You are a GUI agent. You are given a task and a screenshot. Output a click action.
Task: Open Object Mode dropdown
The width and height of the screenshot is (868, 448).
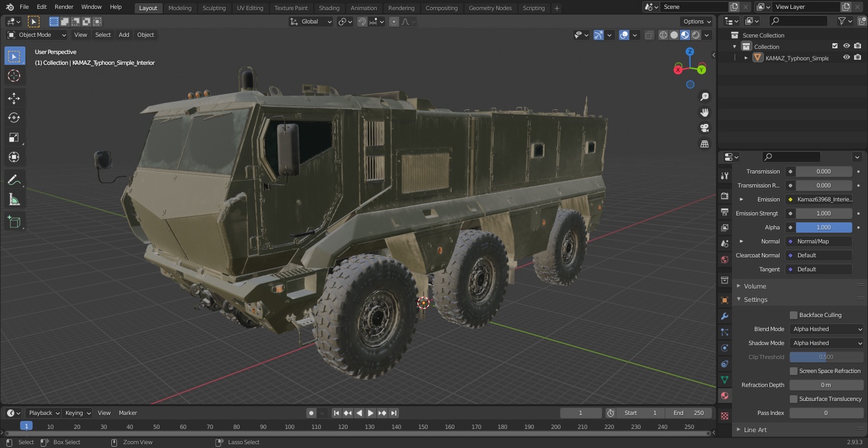point(37,35)
